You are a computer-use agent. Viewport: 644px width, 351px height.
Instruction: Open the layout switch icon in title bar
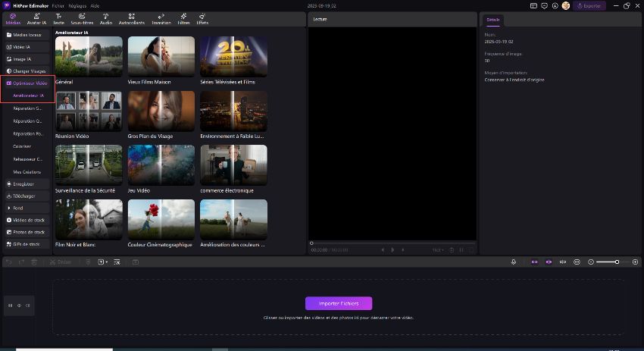[x=533, y=6]
